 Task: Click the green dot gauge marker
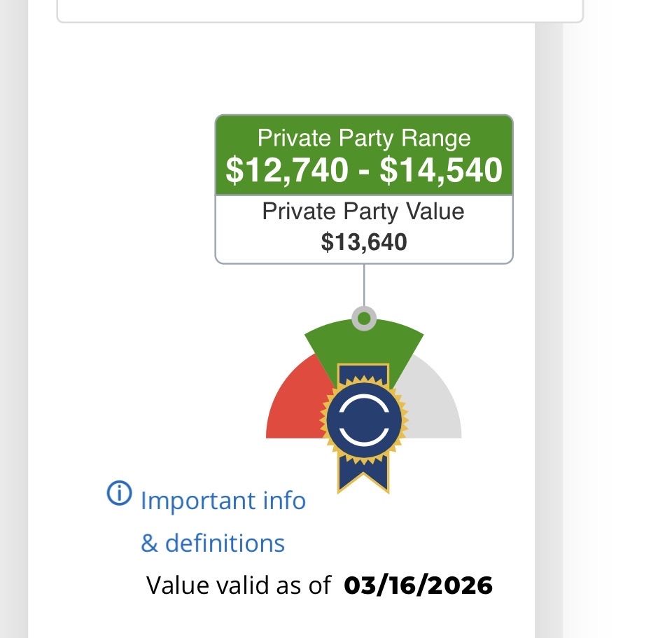[363, 319]
